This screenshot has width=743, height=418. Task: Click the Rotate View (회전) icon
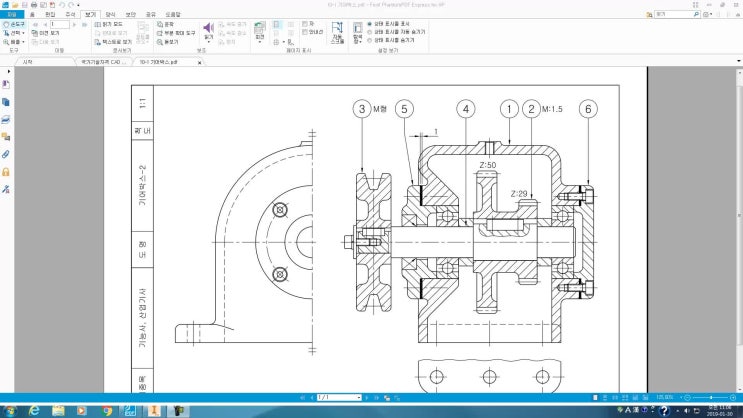point(259,28)
